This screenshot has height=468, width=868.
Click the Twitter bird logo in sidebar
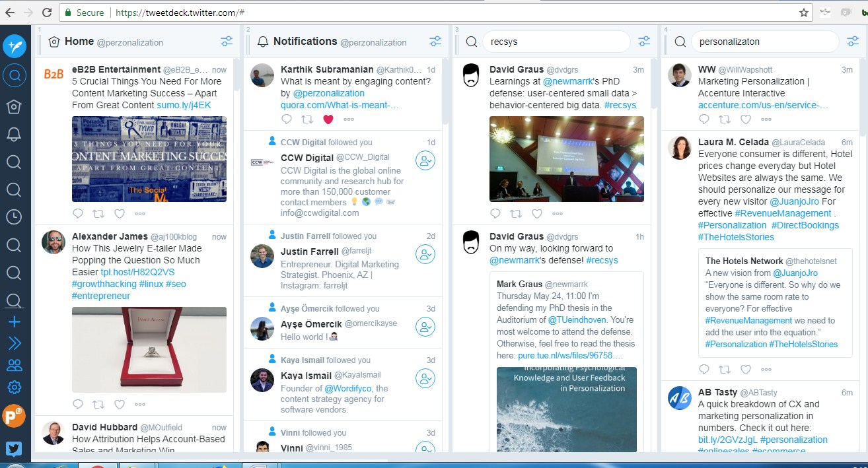tap(14, 449)
